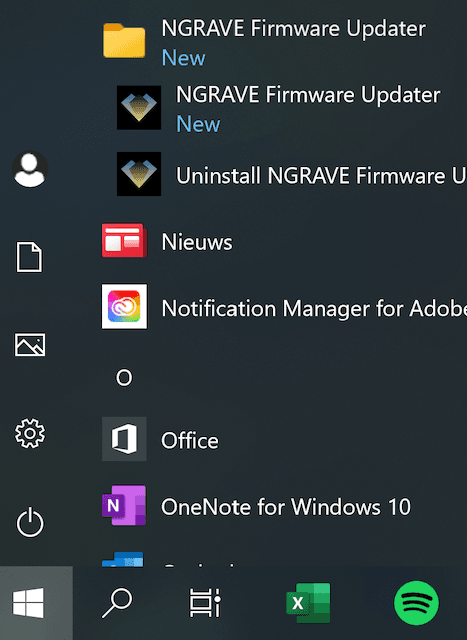467x640 pixels.
Task: Open the user account icon
Action: point(30,169)
